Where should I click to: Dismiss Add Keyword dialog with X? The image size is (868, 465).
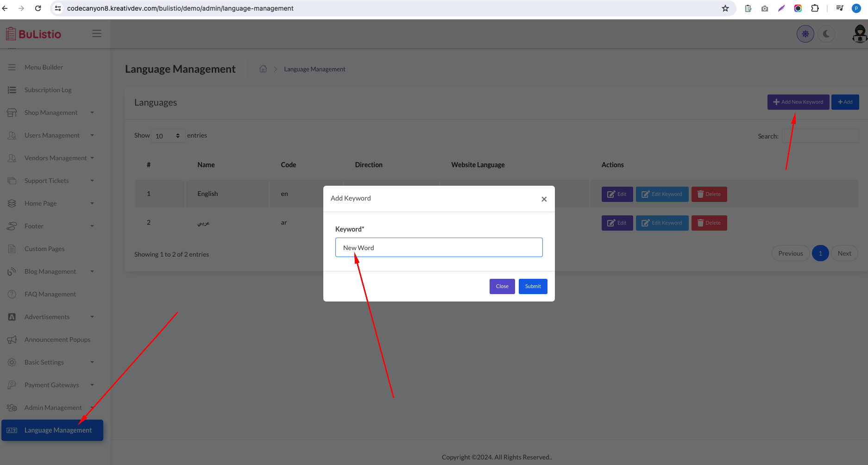[544, 199]
